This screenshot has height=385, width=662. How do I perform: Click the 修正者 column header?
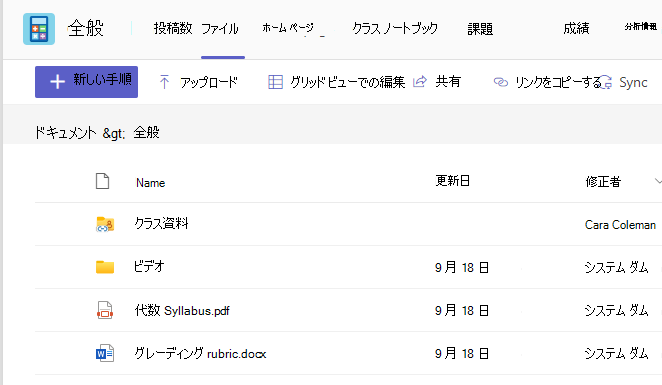click(x=603, y=182)
